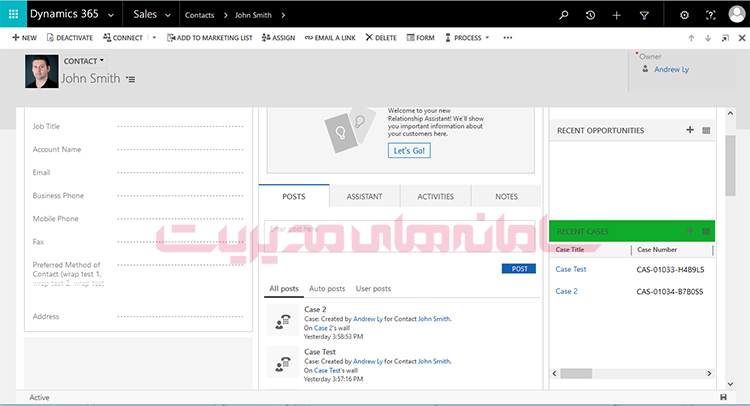The height and width of the screenshot is (406, 750).
Task: Click the CONNECT command
Action: point(123,38)
